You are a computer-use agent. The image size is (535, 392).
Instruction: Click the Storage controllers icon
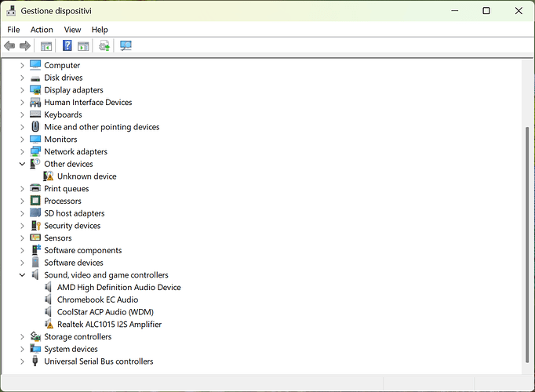35,336
